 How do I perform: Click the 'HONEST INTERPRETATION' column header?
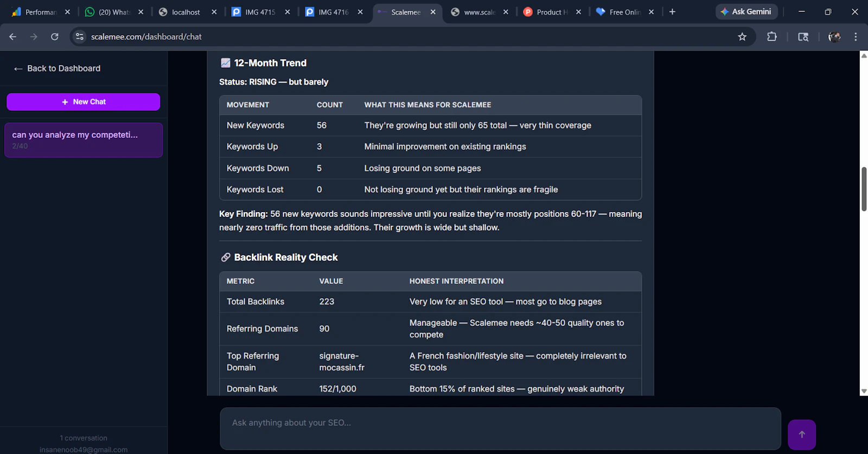pos(456,281)
